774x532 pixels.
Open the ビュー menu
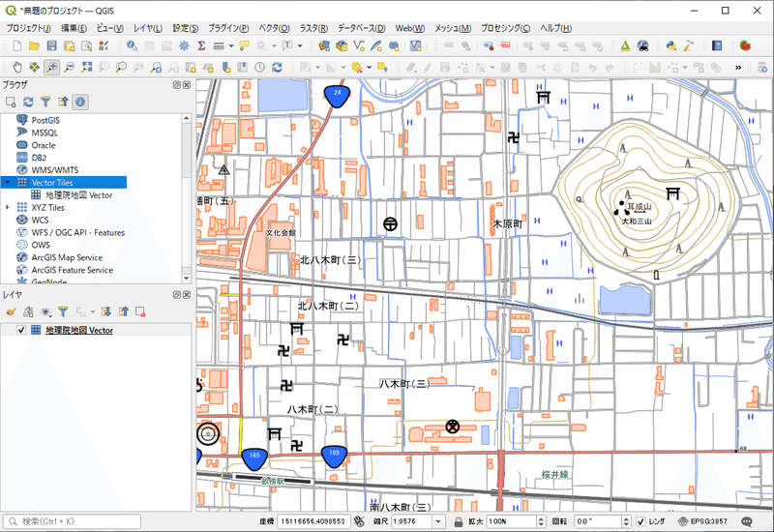(x=109, y=28)
